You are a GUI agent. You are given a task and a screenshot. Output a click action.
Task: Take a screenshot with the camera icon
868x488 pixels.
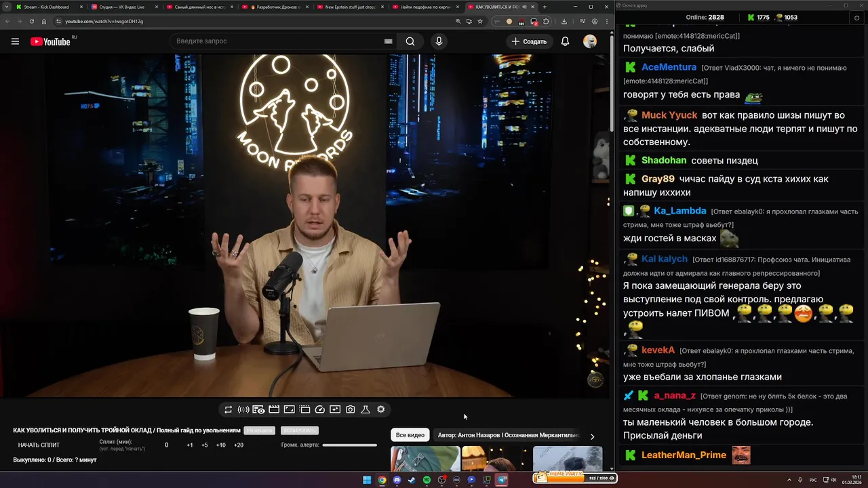pos(351,409)
